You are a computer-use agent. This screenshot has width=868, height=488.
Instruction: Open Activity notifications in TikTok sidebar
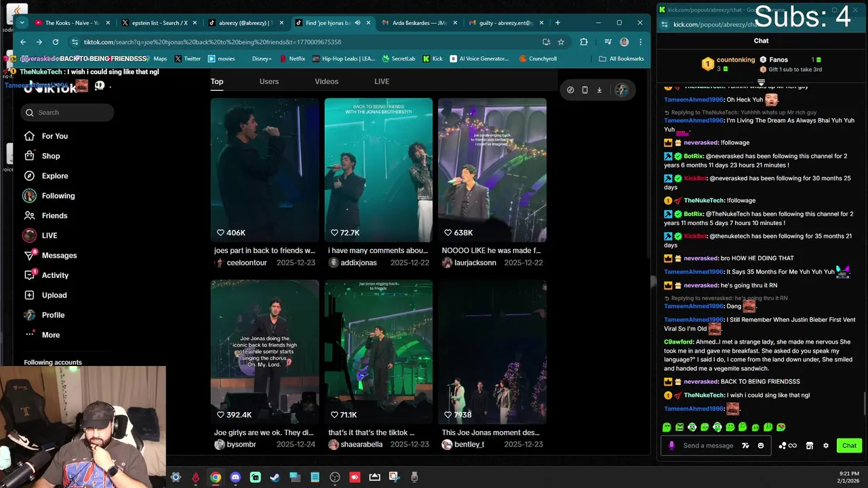tap(46, 275)
